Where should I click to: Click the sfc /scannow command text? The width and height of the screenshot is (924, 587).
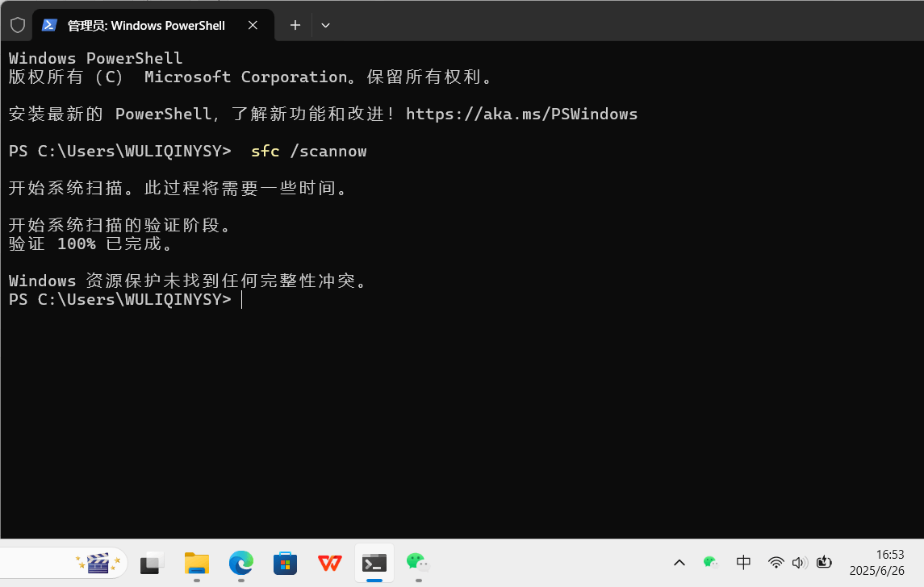tap(309, 152)
